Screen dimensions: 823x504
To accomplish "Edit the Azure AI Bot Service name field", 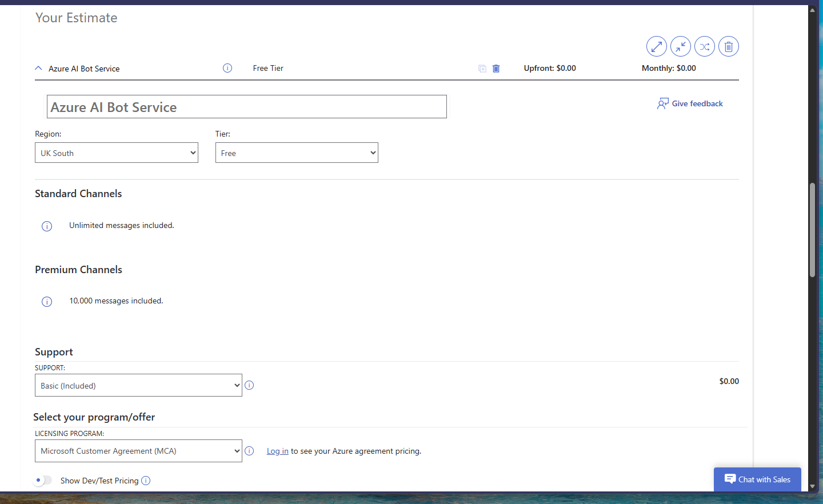I will tap(246, 107).
